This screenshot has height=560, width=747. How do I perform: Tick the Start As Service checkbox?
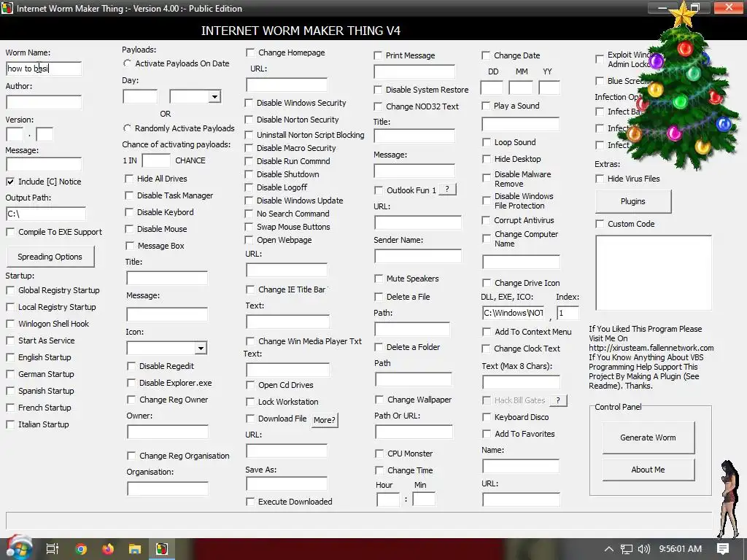tap(10, 341)
